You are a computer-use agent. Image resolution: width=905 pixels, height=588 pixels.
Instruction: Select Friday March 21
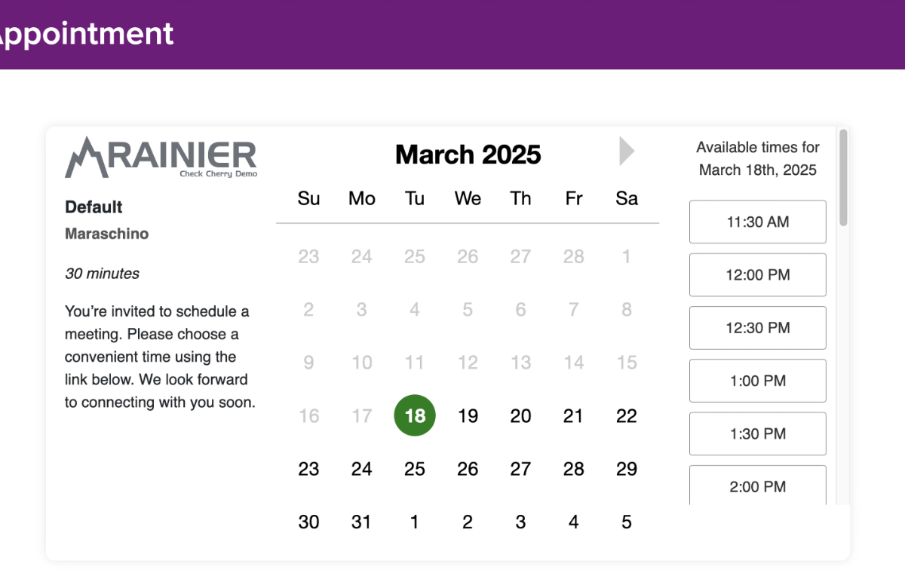pyautogui.click(x=573, y=416)
